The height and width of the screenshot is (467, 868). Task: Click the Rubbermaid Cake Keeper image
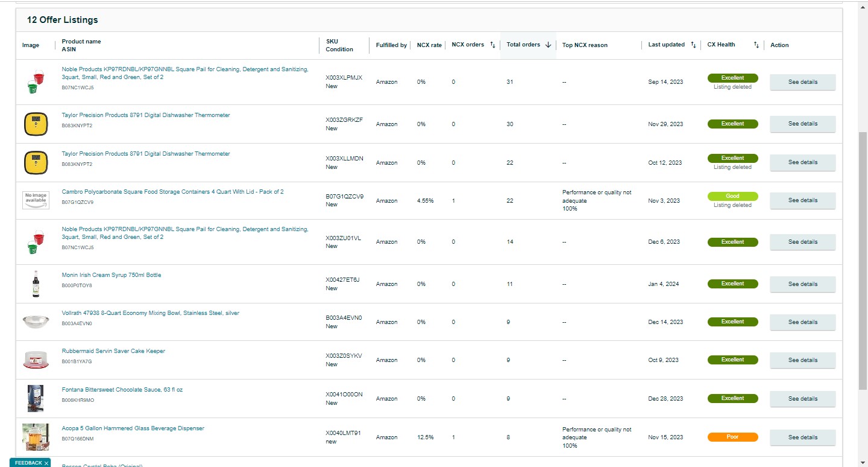[36, 360]
